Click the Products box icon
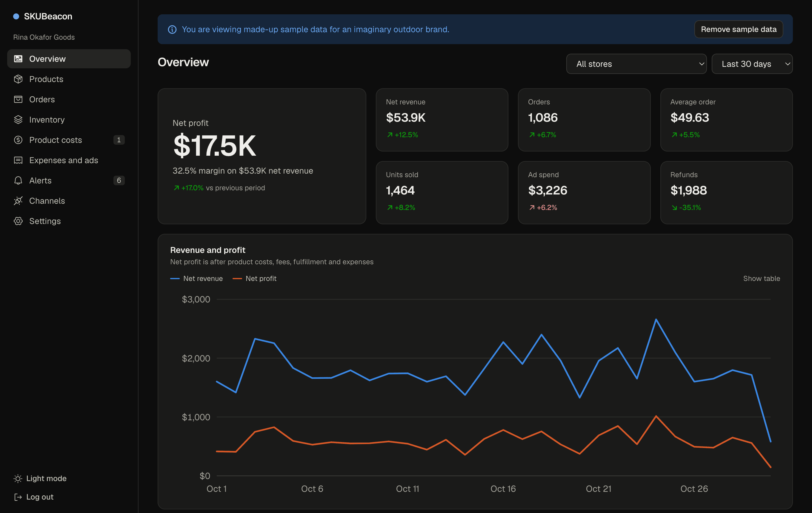 tap(18, 79)
